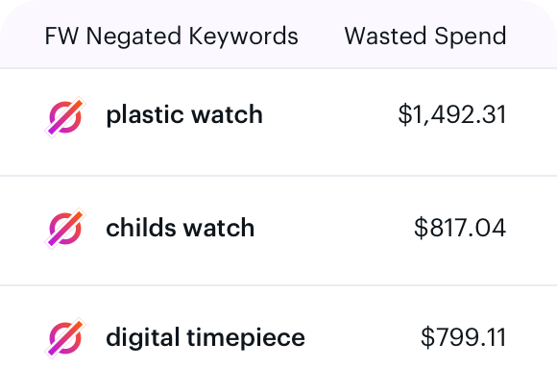This screenshot has height=392, width=557.
Task: Click the negated icon beside digital timepiece
Action: (x=65, y=338)
